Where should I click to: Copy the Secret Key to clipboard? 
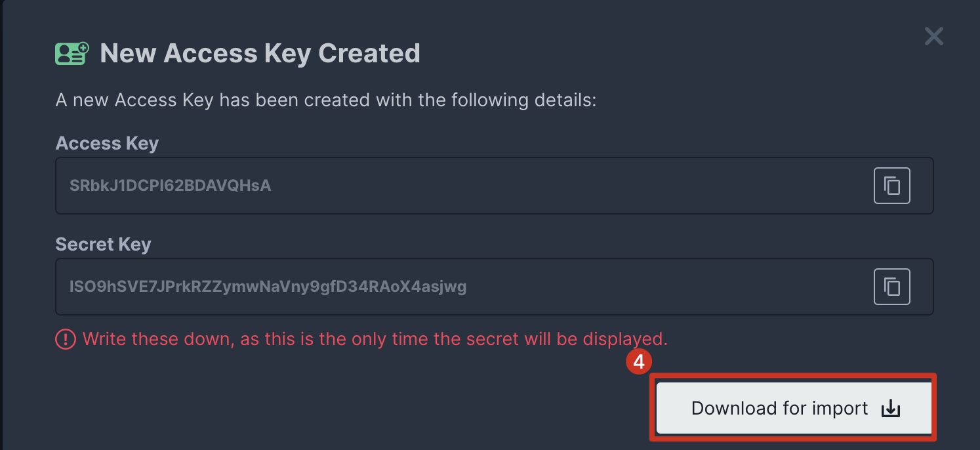(891, 287)
